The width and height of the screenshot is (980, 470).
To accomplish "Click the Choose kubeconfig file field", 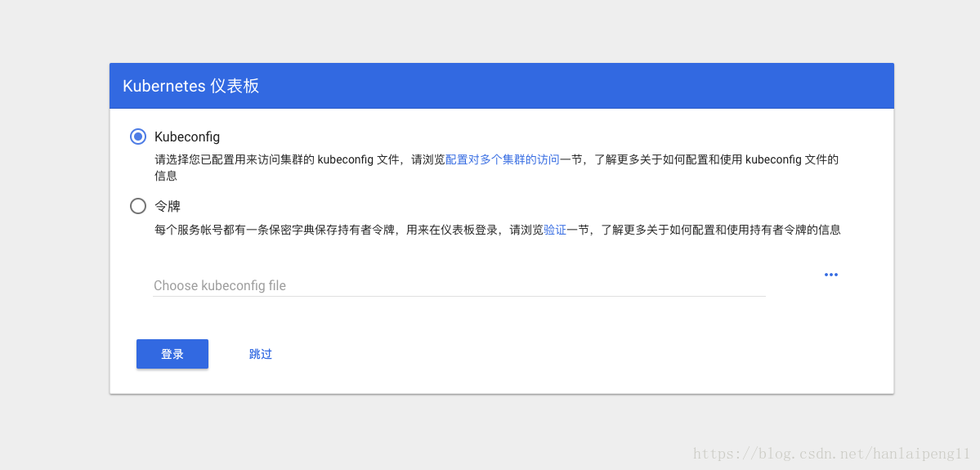I will pyautogui.click(x=459, y=285).
